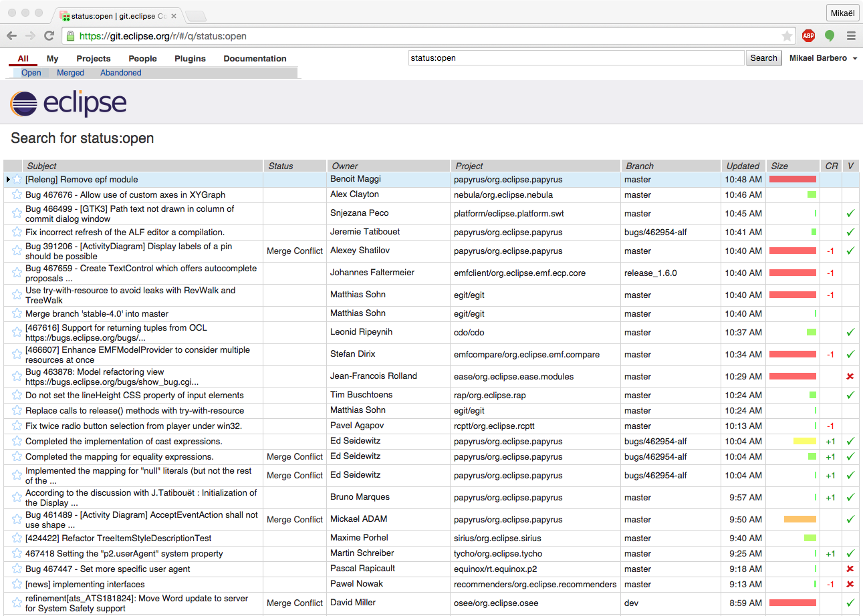Star the [news] implementing interfaces change
The height and width of the screenshot is (616, 863).
coord(17,584)
